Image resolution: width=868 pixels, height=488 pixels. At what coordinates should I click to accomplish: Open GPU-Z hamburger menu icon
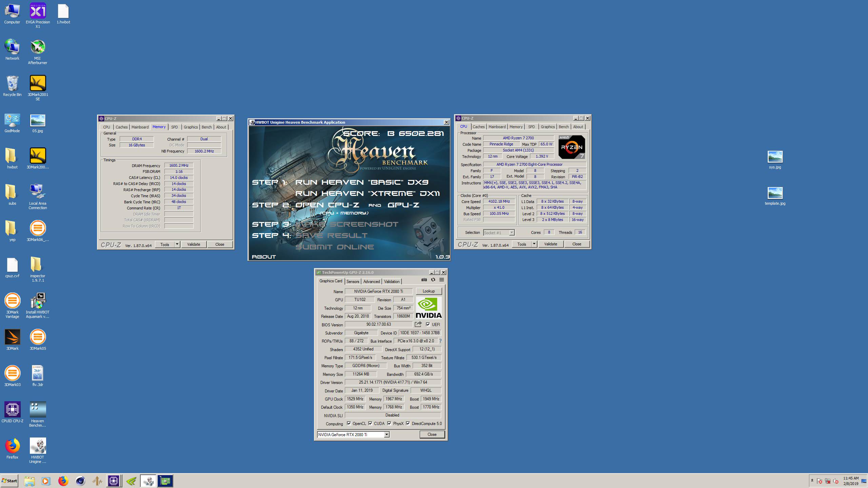441,280
